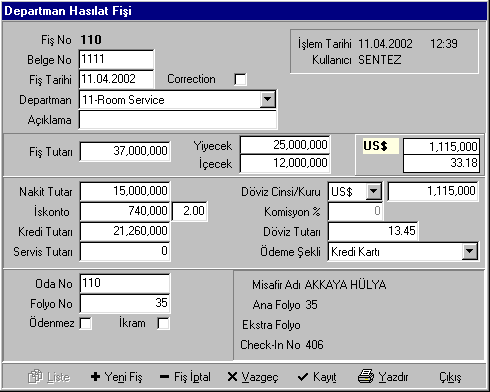Image resolution: width=490 pixels, height=392 pixels.
Task: Click the printer icon for Yazdır
Action: (366, 376)
